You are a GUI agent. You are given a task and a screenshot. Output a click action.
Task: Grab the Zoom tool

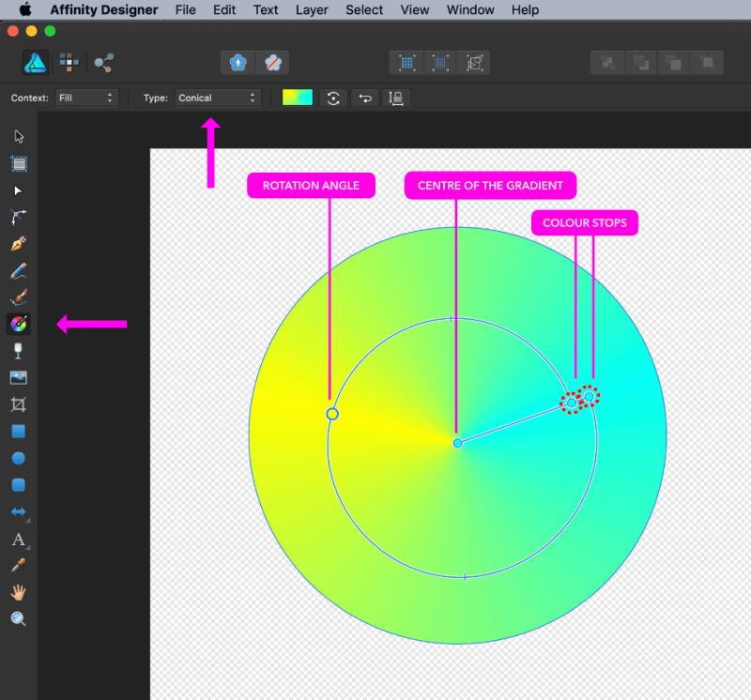pyautogui.click(x=19, y=616)
